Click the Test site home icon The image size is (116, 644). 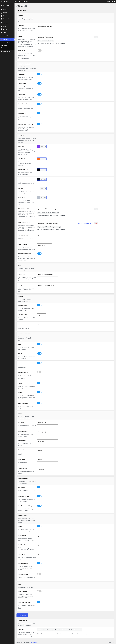(x=5, y=2)
